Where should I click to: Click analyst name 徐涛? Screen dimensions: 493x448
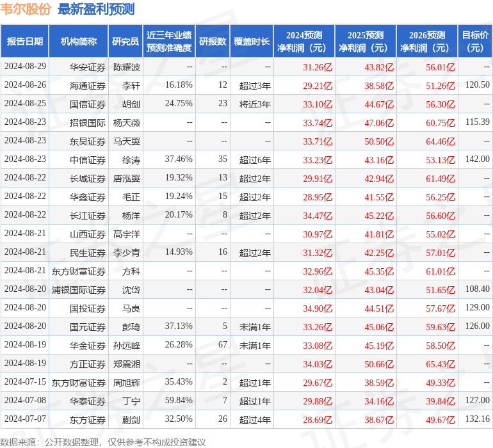click(131, 160)
